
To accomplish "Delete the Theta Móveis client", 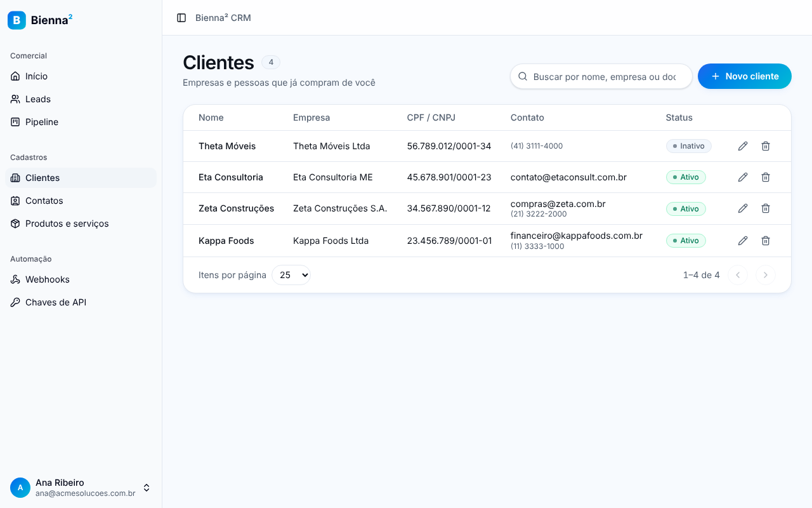I will (x=766, y=146).
